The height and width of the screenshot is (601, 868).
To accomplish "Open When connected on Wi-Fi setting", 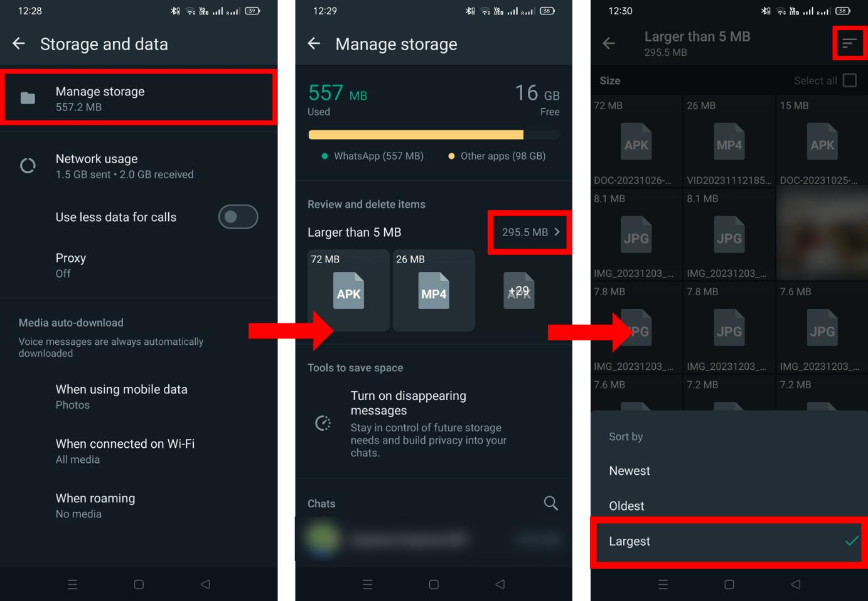I will coord(125,451).
